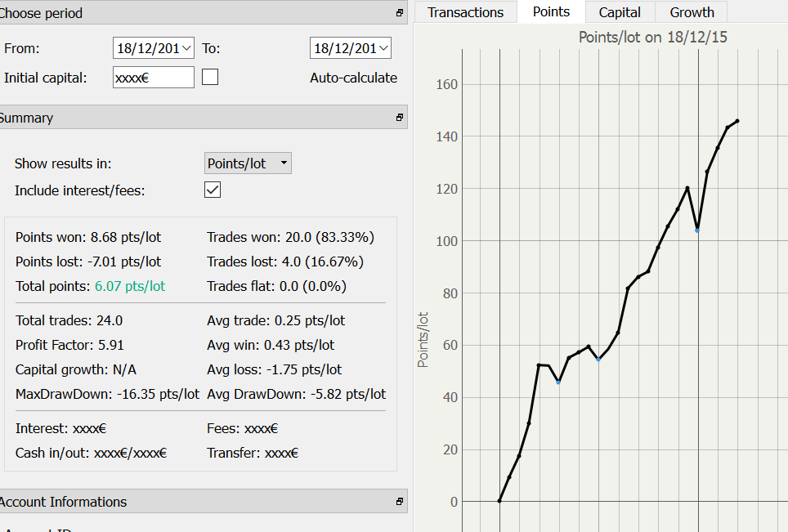Screen dimensions: 788x532
Task: Click the Initial capital input field
Action: (153, 78)
